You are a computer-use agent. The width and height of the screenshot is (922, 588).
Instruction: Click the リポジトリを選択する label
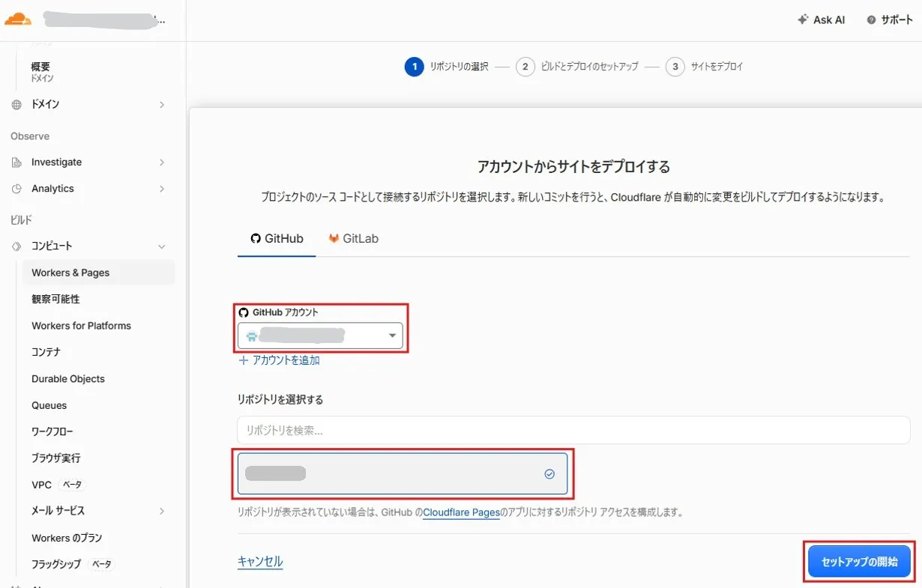click(x=280, y=400)
